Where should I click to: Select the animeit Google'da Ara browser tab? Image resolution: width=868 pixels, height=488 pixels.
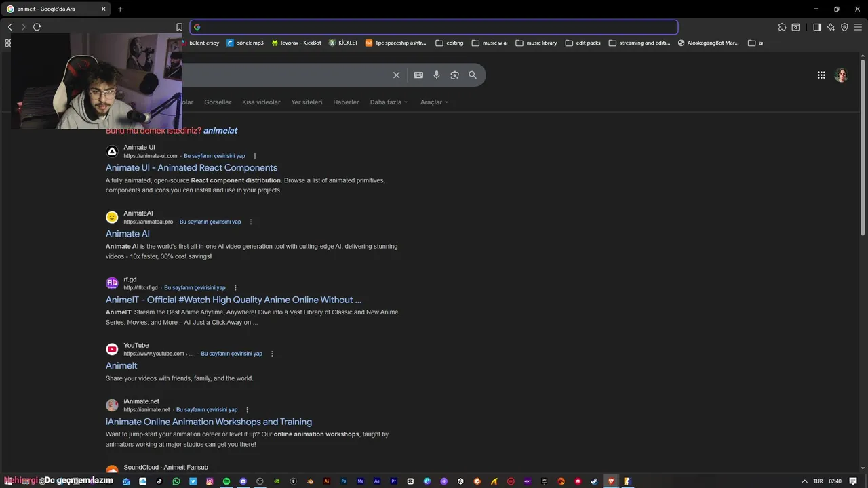(56, 9)
